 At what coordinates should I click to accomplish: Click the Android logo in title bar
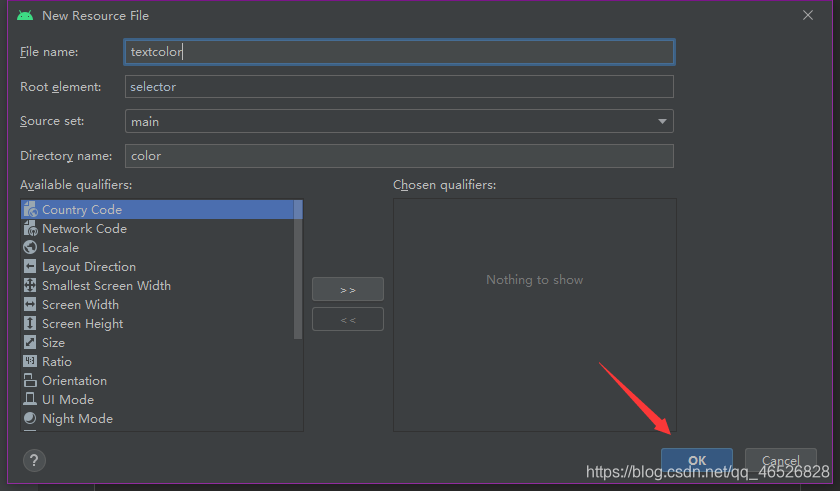pyautogui.click(x=25, y=16)
